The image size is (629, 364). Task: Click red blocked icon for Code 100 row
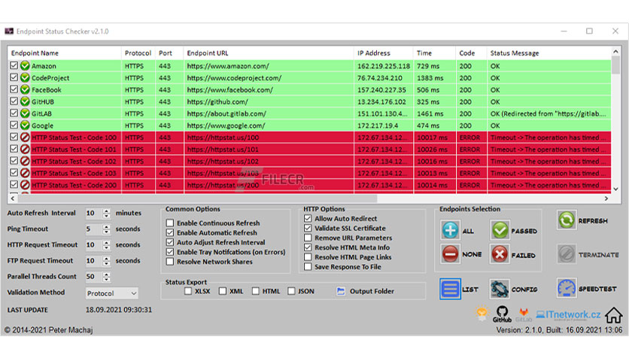point(25,137)
